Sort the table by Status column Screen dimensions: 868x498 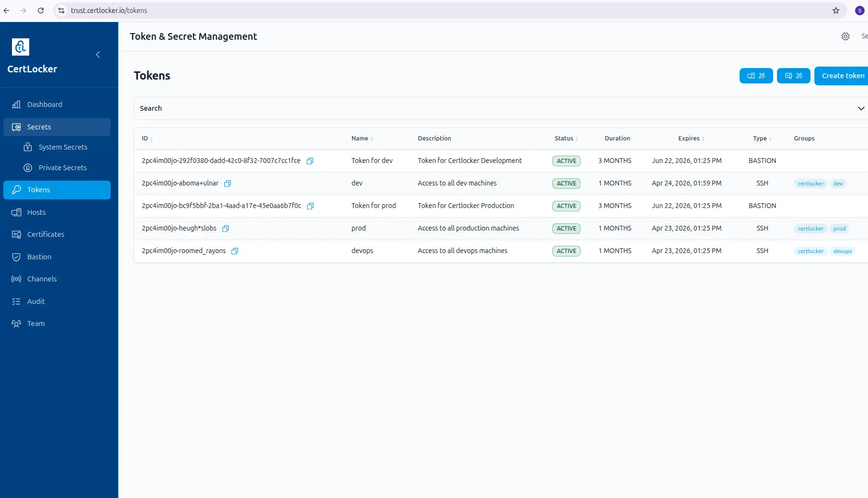[566, 139]
